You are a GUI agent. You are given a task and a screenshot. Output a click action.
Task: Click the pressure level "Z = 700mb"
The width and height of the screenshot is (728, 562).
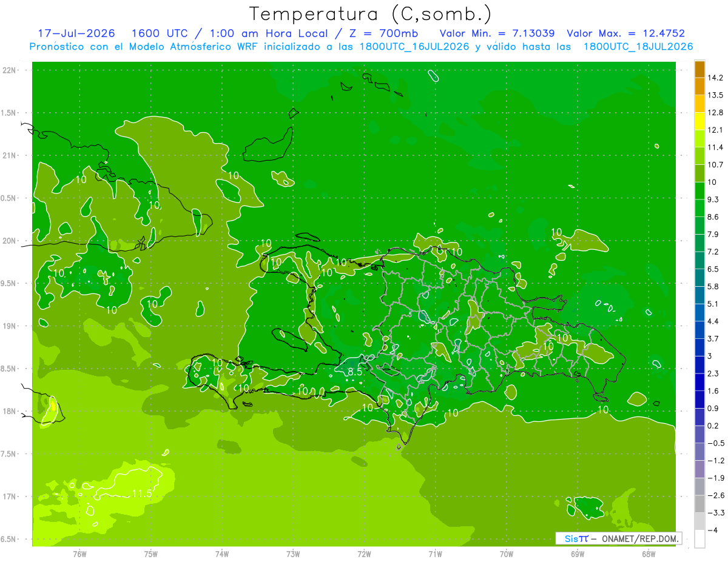click(385, 33)
